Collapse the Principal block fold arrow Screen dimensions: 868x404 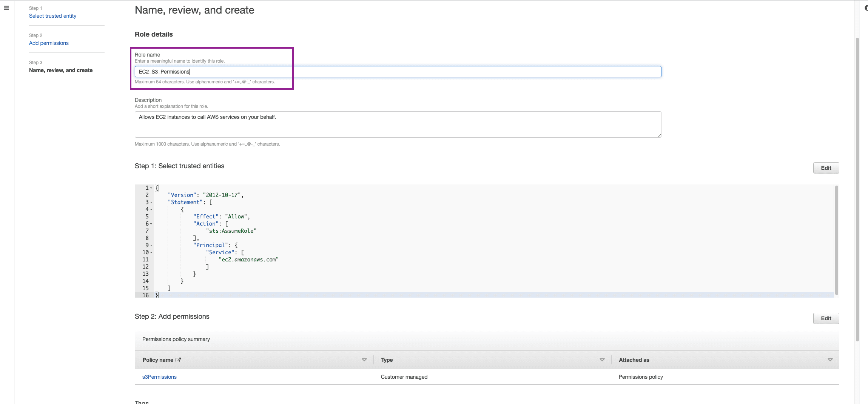click(x=151, y=246)
